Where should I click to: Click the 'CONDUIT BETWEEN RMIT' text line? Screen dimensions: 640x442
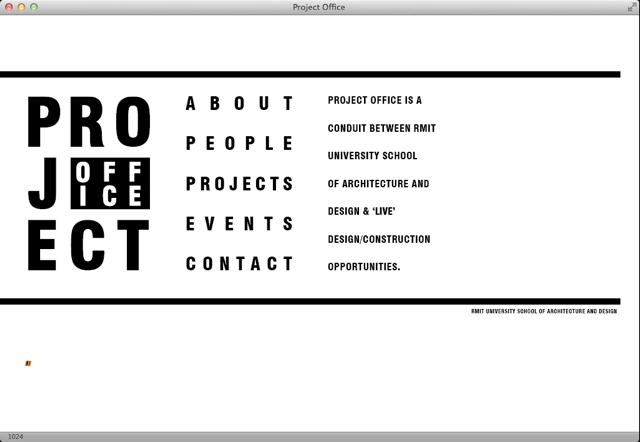(382, 128)
